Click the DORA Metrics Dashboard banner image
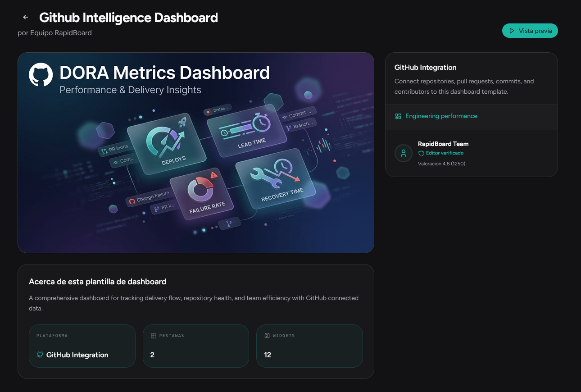The image size is (581, 392). (196, 153)
